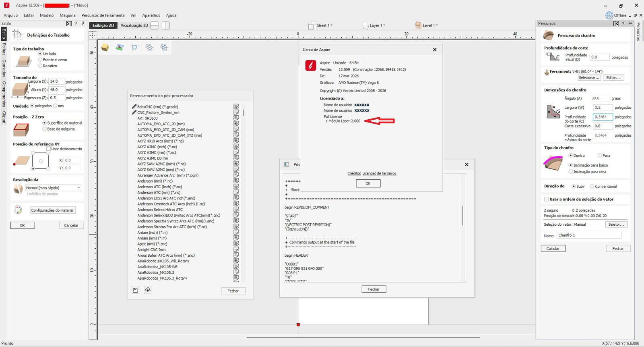
Task: Click the Seletor... button
Action: (x=616, y=224)
